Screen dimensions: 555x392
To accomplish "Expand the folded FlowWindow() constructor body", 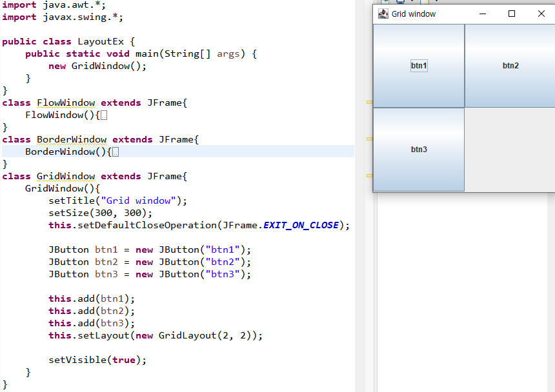I will 104,115.
